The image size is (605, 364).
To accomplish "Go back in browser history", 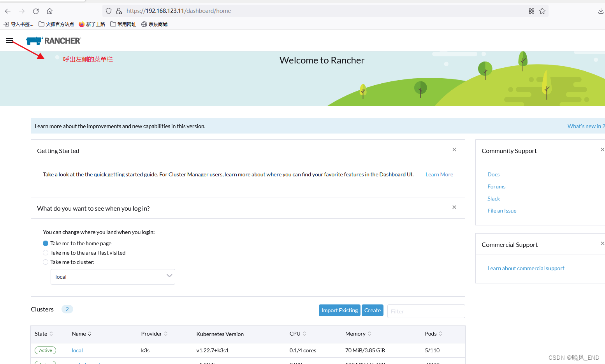I will point(8,11).
